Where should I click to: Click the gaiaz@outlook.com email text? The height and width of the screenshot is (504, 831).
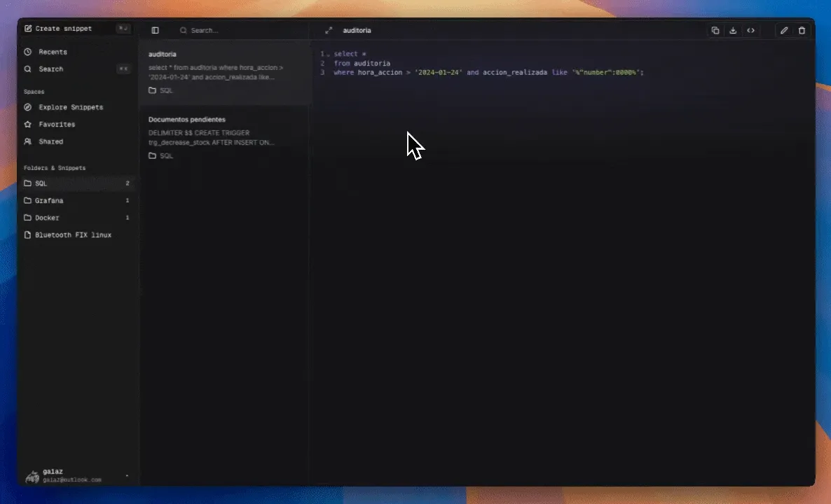[x=72, y=480]
